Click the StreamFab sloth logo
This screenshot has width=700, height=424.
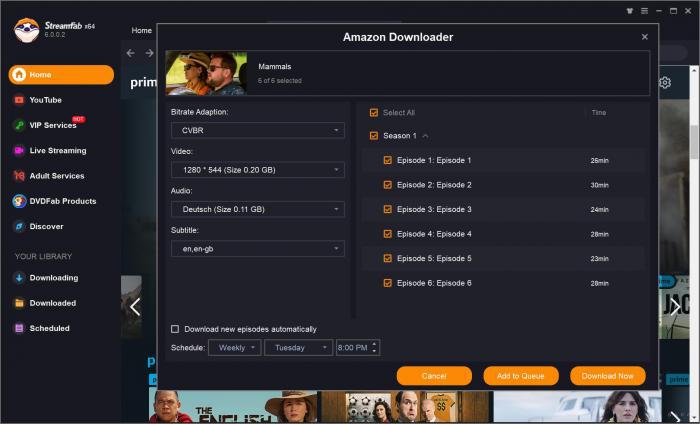pos(26,30)
